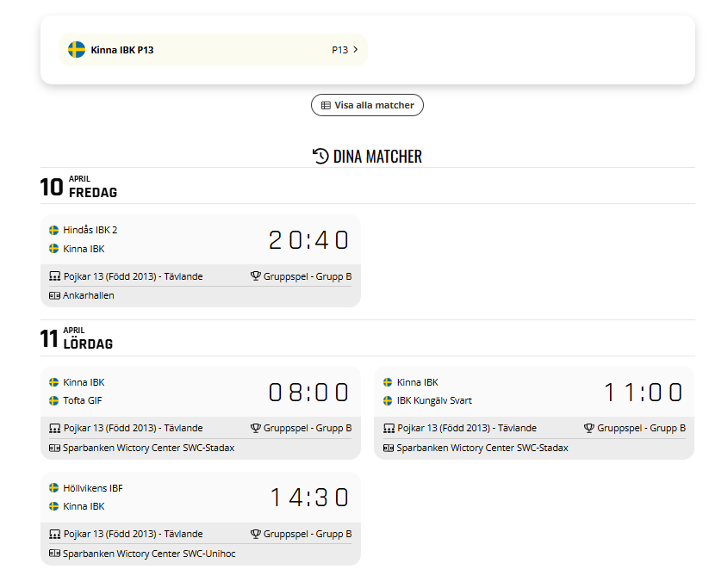Select the Ankarhallen venue link
709x588 pixels.
pos(89,295)
